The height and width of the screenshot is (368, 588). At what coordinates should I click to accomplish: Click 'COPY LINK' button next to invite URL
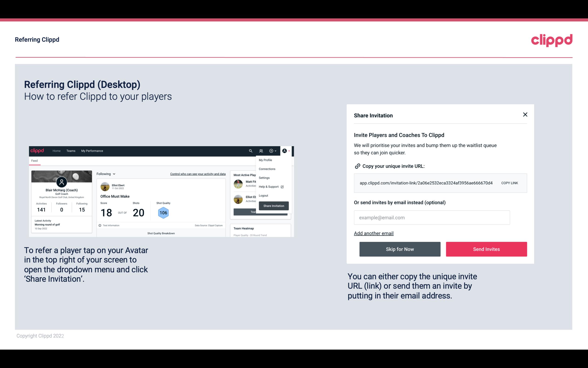[509, 183]
